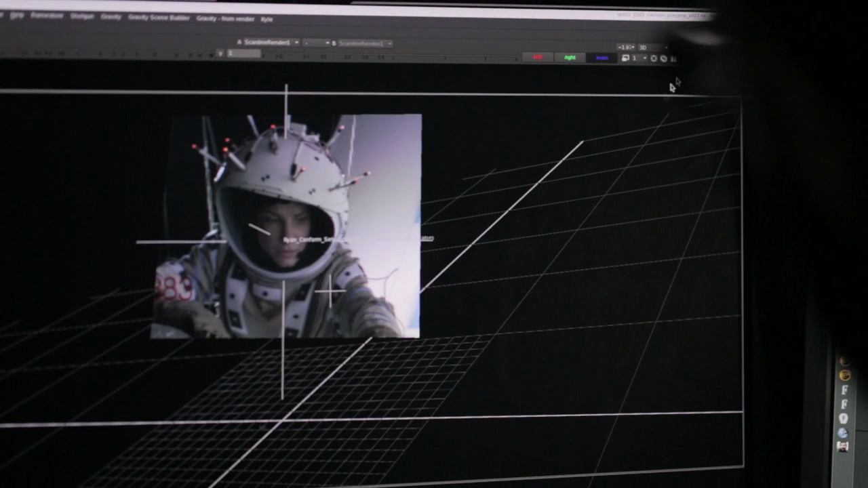Select the blue main view button

coord(602,58)
